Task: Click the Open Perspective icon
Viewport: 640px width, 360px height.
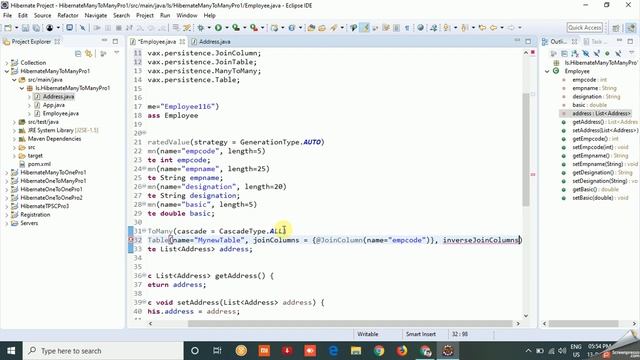Action: [616, 28]
